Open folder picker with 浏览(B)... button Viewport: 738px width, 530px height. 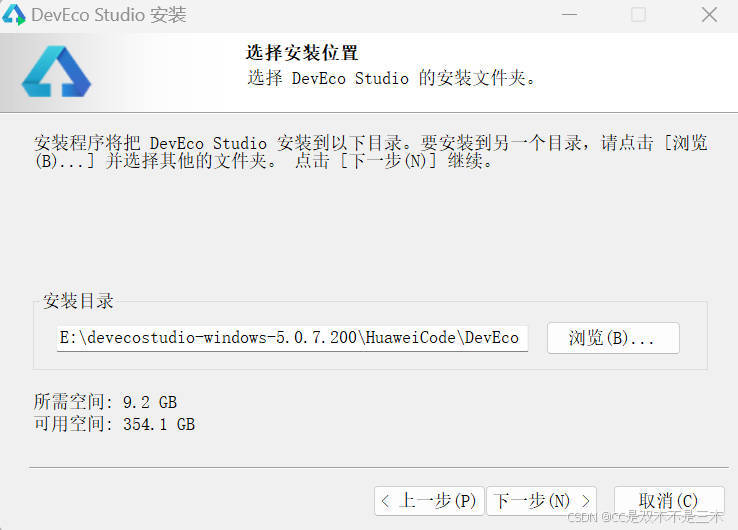tap(613, 338)
